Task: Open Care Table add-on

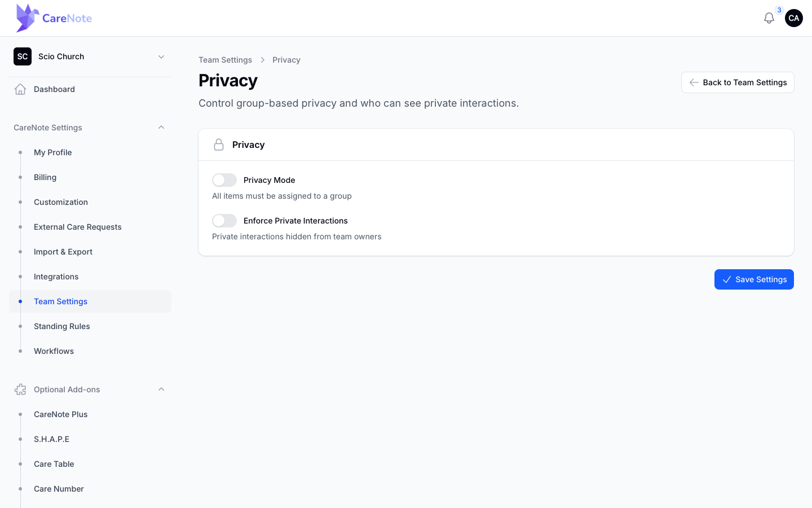Action: pos(90,464)
